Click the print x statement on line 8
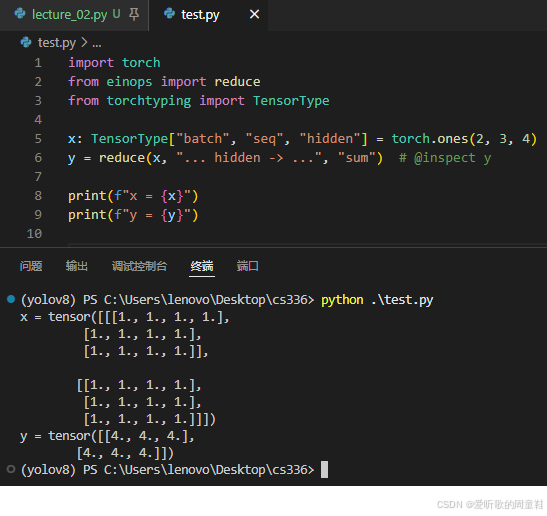Viewport: 547px width, 516px height. [x=133, y=196]
